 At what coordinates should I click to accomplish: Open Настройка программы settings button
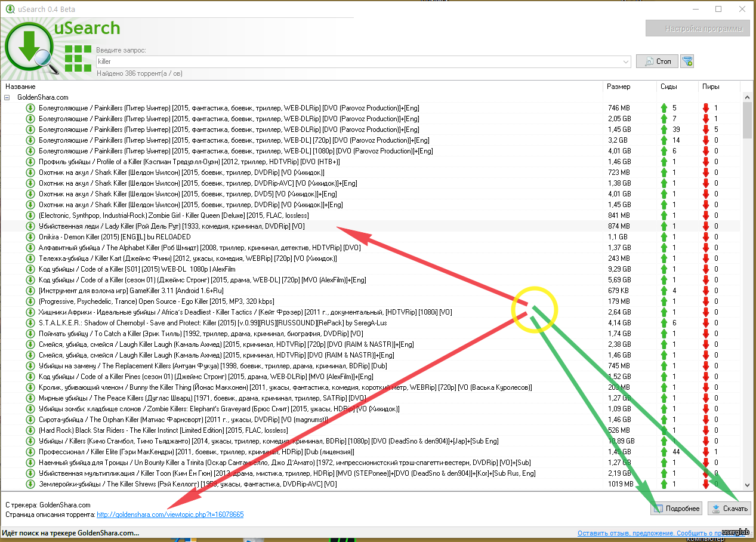click(698, 28)
